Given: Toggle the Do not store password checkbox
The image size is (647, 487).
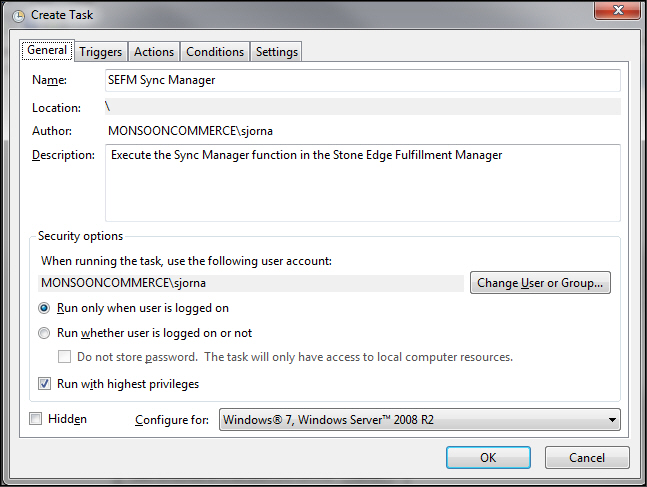Looking at the screenshot, I should pyautogui.click(x=64, y=357).
